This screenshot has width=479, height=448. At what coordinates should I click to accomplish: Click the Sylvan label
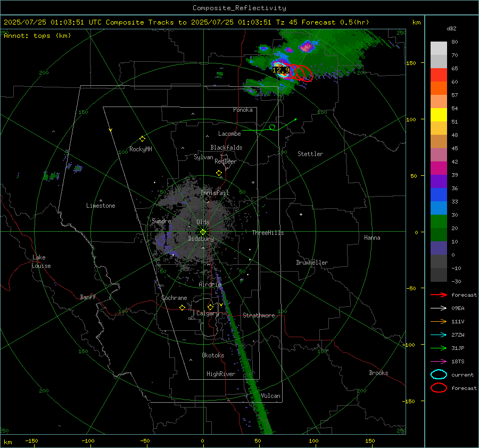(203, 157)
